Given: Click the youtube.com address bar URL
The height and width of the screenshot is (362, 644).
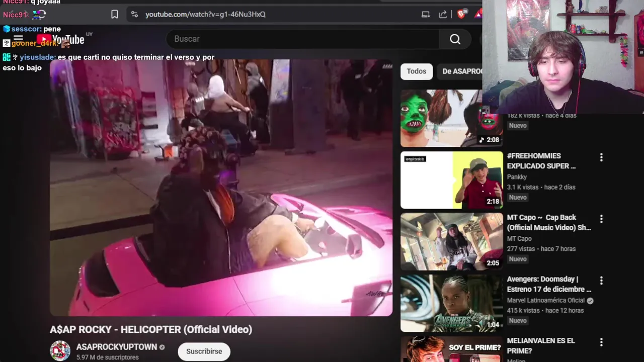Looking at the screenshot, I should [205, 14].
